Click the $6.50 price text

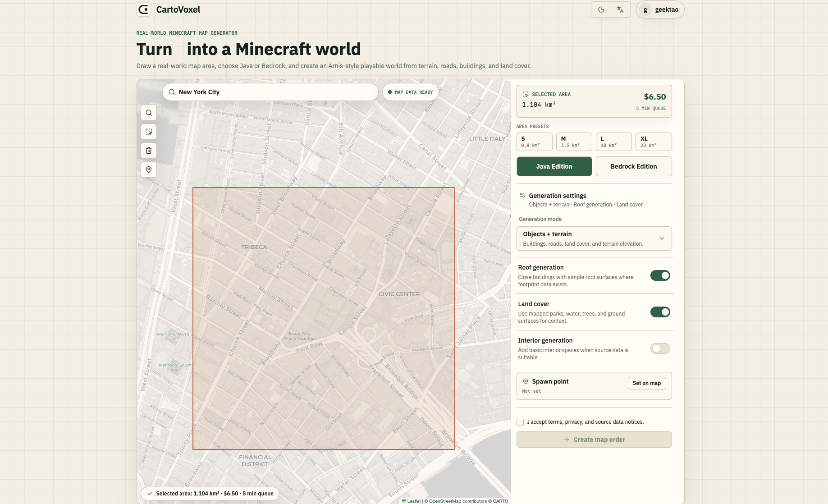(655, 96)
